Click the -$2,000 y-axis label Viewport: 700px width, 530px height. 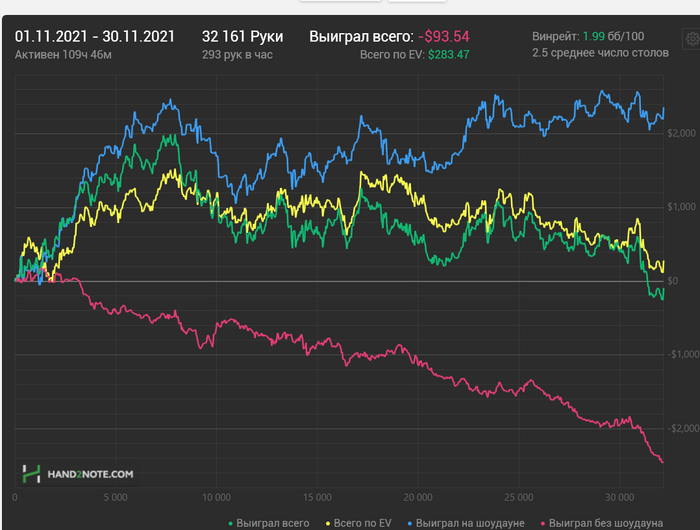pos(683,429)
